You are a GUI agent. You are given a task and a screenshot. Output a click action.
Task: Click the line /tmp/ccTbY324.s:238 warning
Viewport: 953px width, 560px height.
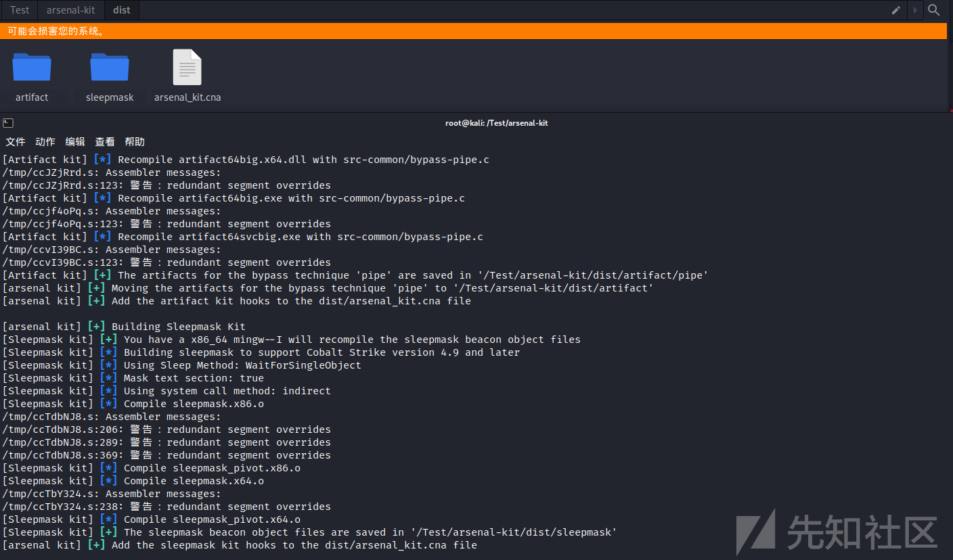pos(167,507)
